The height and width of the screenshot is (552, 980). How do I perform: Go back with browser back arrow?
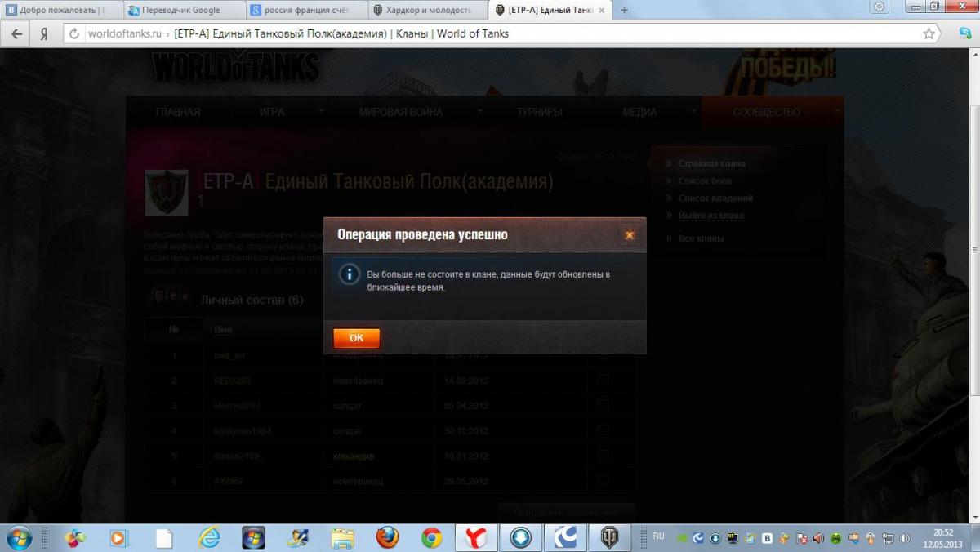point(16,33)
